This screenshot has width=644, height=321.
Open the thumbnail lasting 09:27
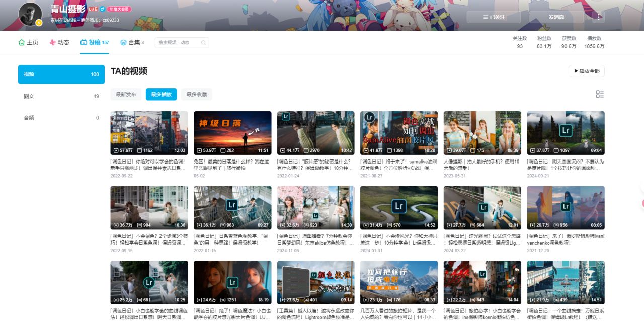click(x=232, y=208)
